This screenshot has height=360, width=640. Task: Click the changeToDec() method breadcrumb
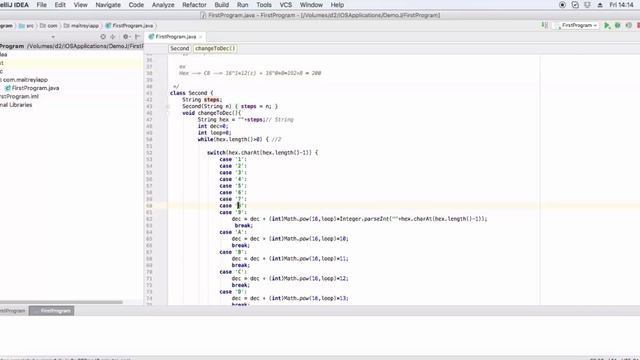215,48
